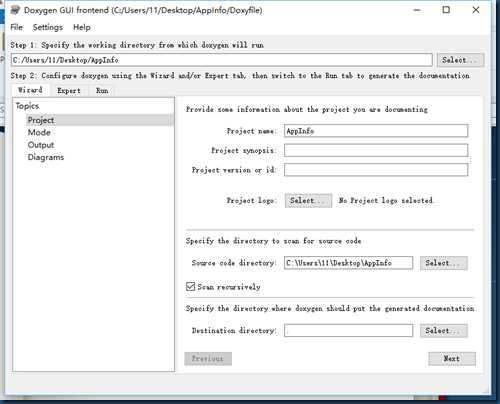Click the 'No Project logo selected' text

point(386,200)
